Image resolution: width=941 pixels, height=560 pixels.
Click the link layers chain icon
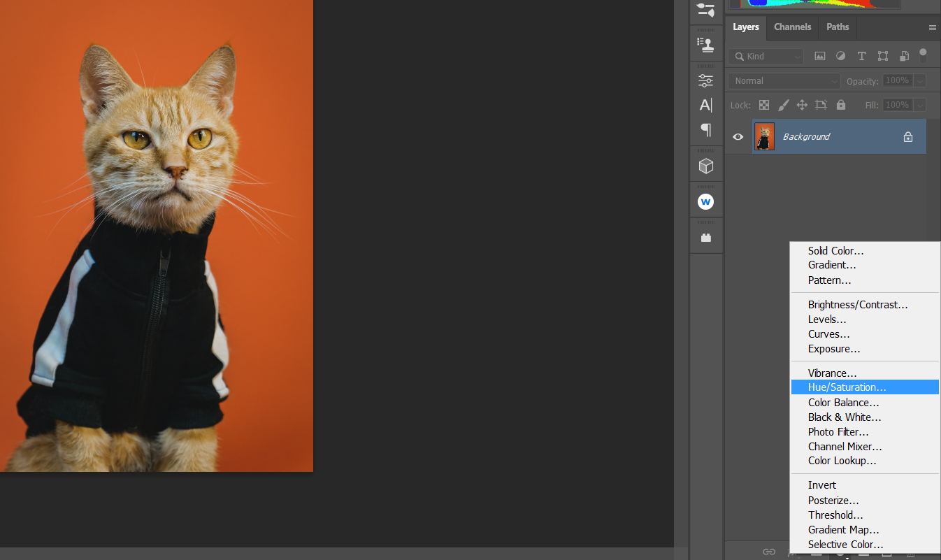click(x=769, y=552)
